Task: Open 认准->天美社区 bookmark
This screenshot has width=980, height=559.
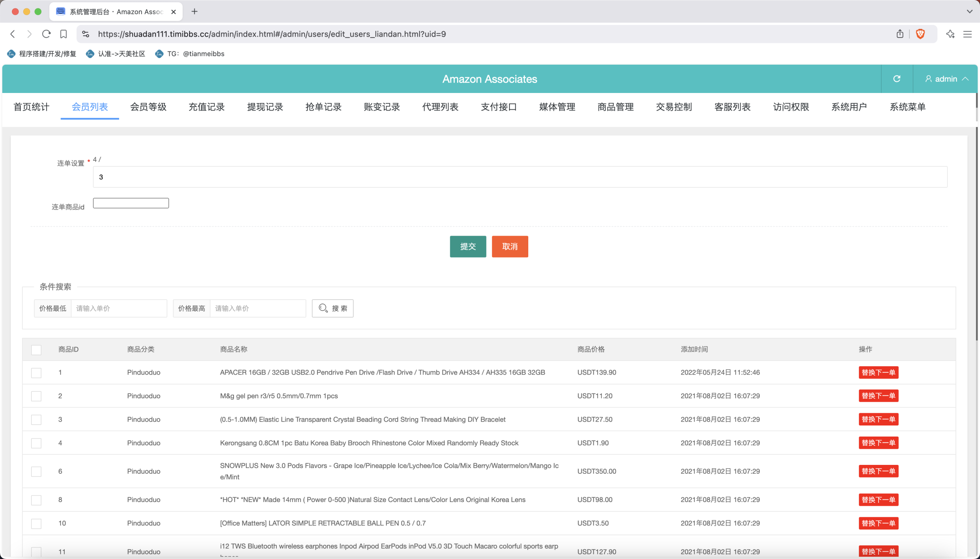Action: (116, 54)
